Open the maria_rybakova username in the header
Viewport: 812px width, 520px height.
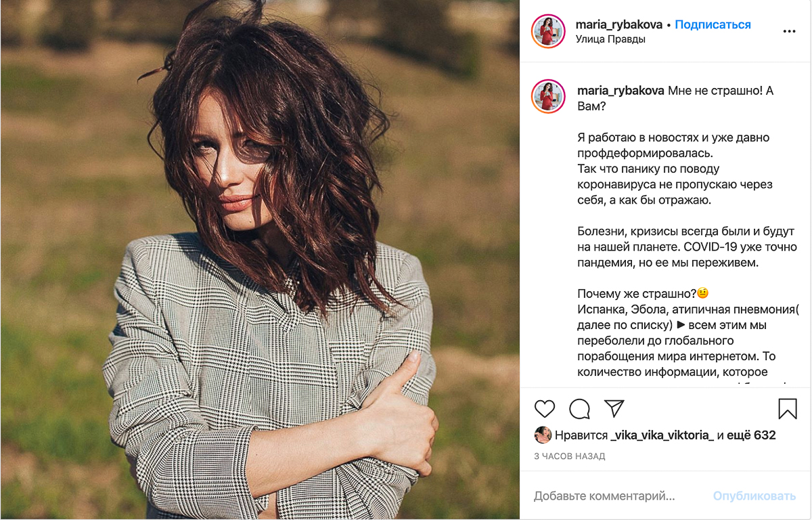(619, 24)
